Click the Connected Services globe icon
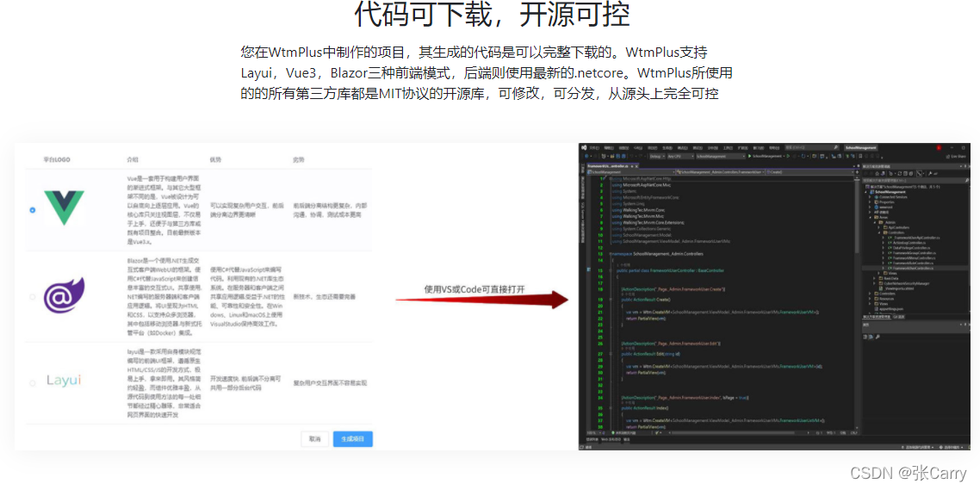Screen dimensions: 980x490 [876, 197]
